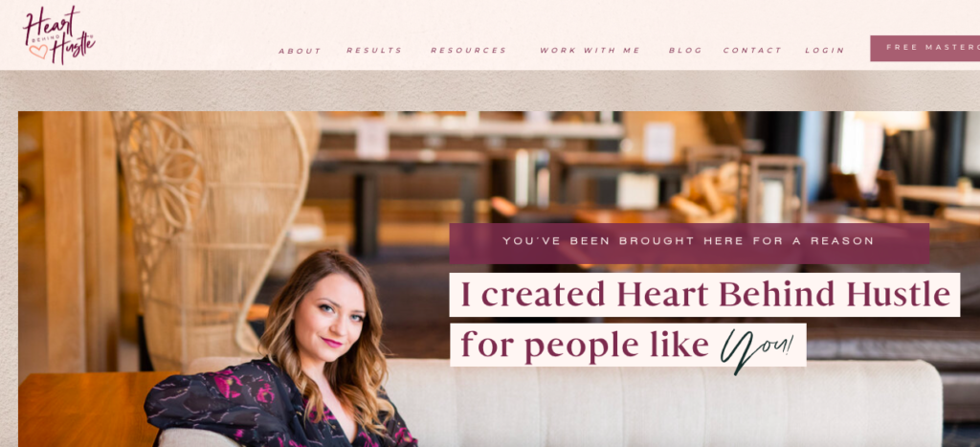Click the handwritten "You!" script
The height and width of the screenshot is (447, 980).
[758, 348]
